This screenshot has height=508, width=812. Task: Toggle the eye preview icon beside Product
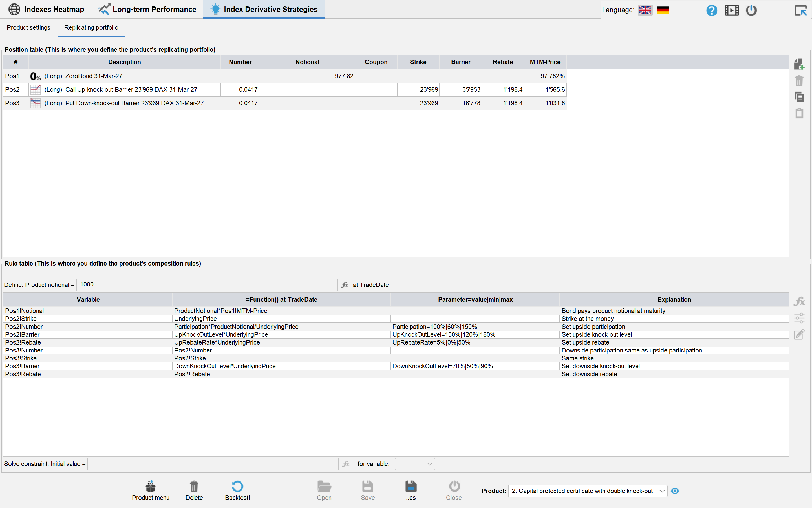click(x=675, y=491)
